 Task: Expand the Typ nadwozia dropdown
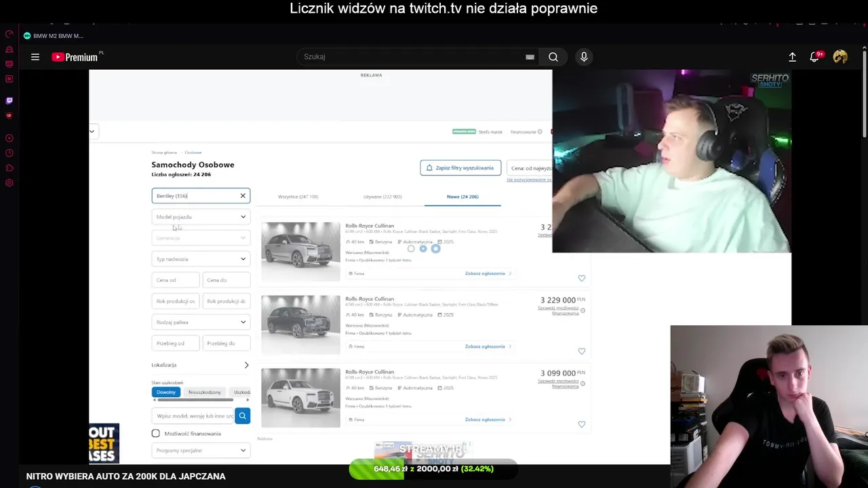[201, 259]
